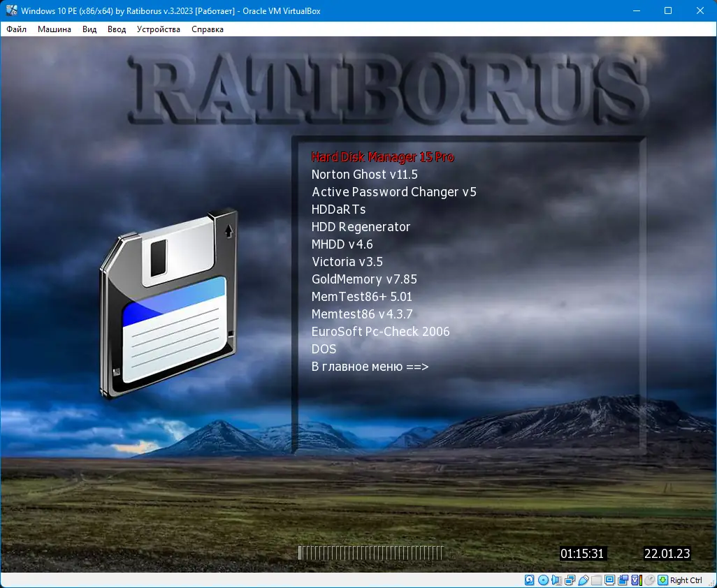The height and width of the screenshot is (588, 717).
Task: Choose EuroSoft Pc-Check 2006 entry
Action: [380, 332]
